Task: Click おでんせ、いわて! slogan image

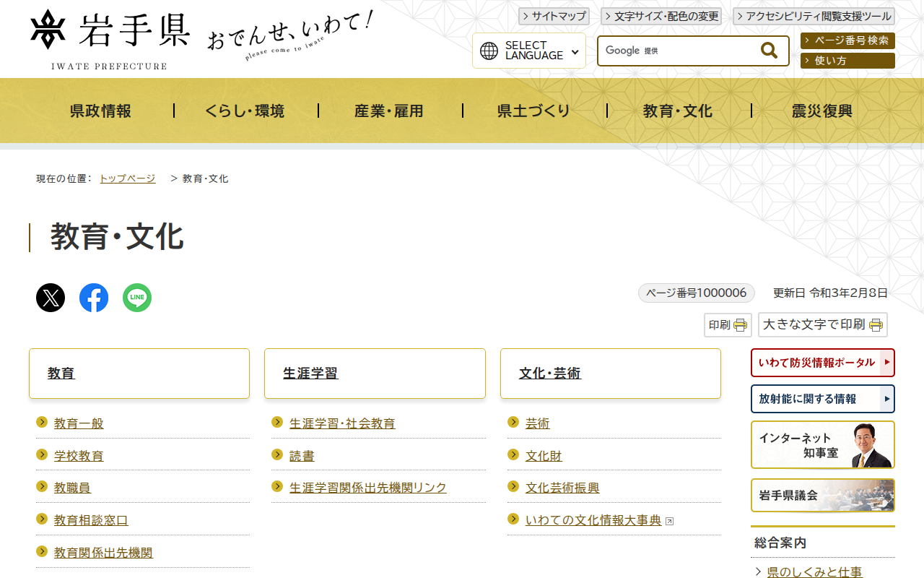Action: click(290, 36)
